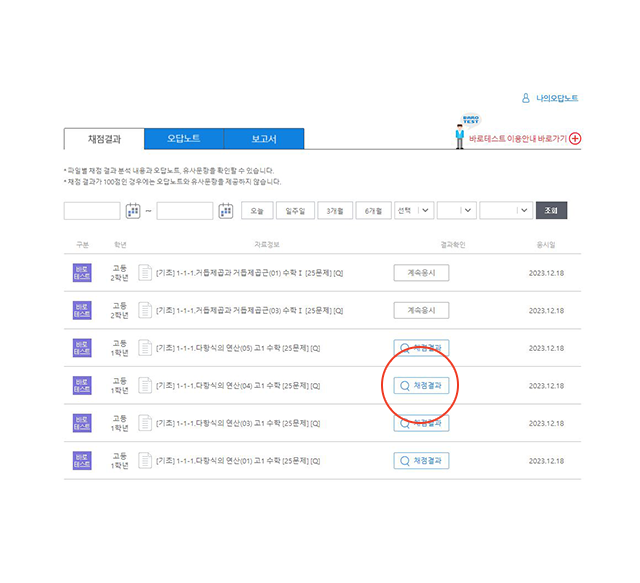The height and width of the screenshot is (583, 640).
Task: Select the 3개월 date range button
Action: [335, 211]
